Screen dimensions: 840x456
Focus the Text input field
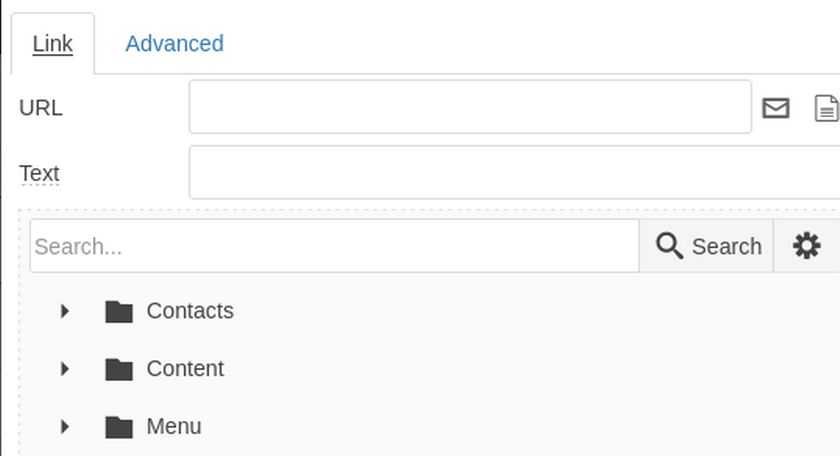[x=514, y=172]
